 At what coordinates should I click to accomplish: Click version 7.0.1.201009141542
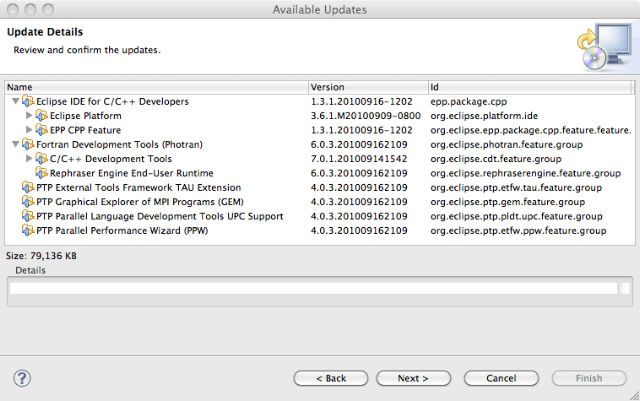359,158
